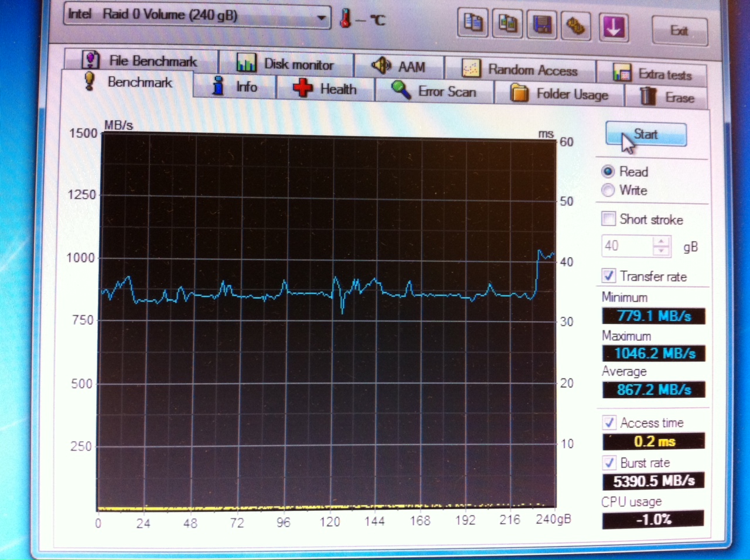750x560 pixels.
Task: Select the Write radio button
Action: coord(608,190)
